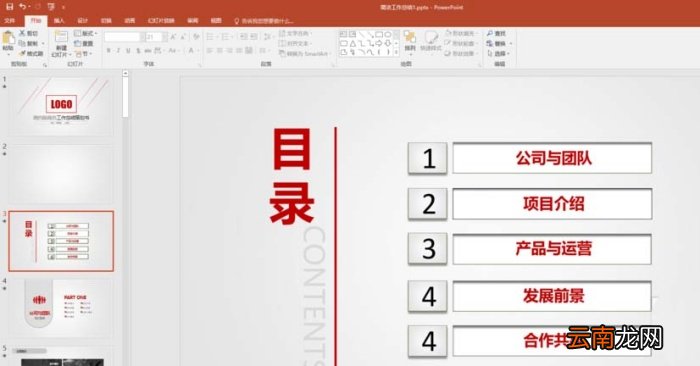Screen dimensions: 700x366
Task: Select the Format Painter (格式刷) brush
Action: click(x=31, y=54)
